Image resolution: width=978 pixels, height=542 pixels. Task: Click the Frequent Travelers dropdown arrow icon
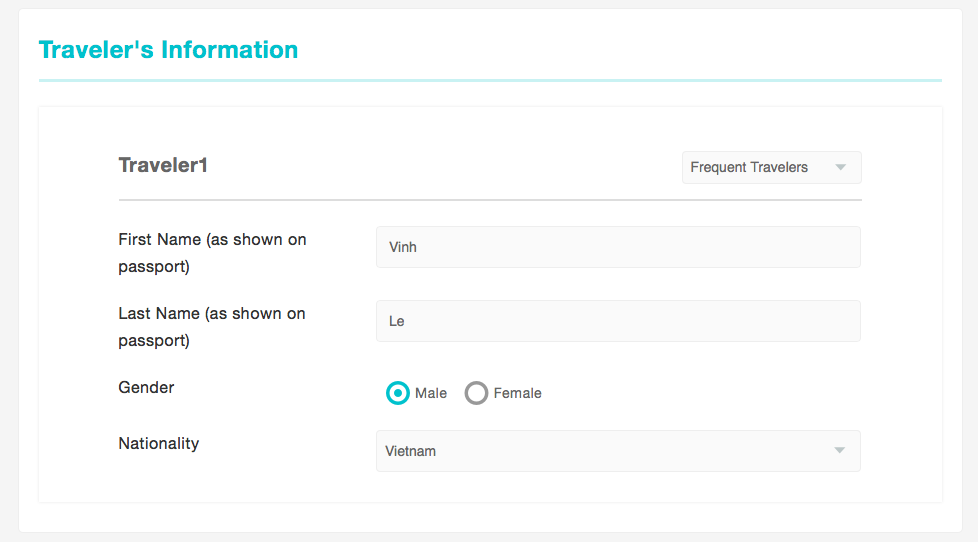(841, 168)
